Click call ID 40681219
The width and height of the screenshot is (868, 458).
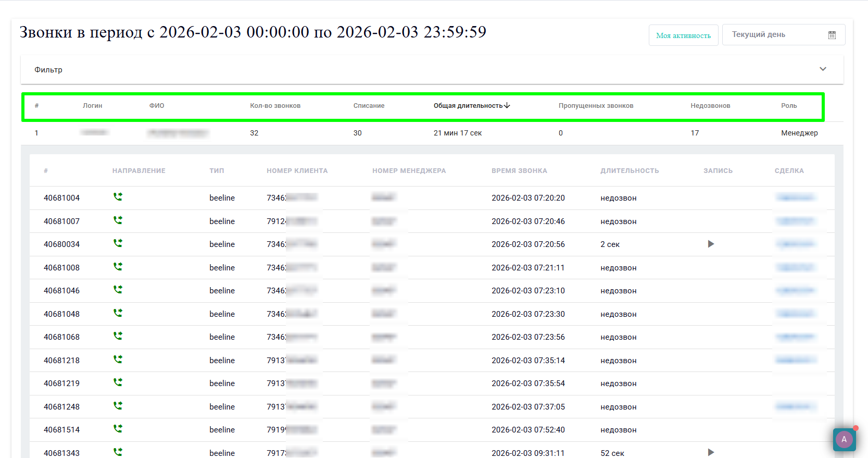(x=62, y=383)
